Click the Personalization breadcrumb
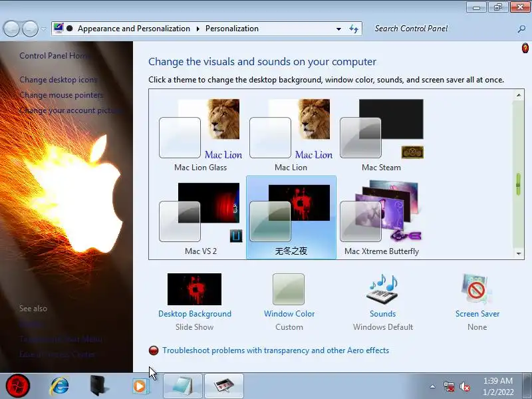 click(x=232, y=29)
